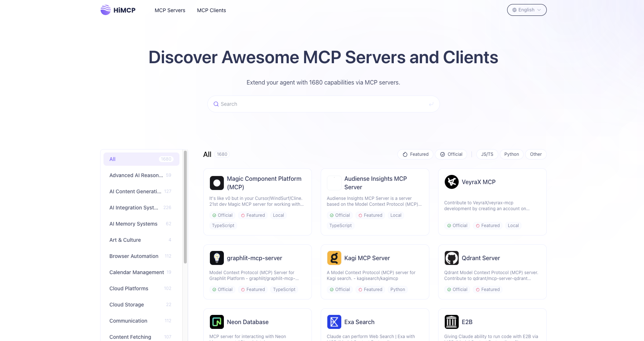The image size is (644, 341).
Task: Select Cloud Storage category
Action: tap(141, 305)
